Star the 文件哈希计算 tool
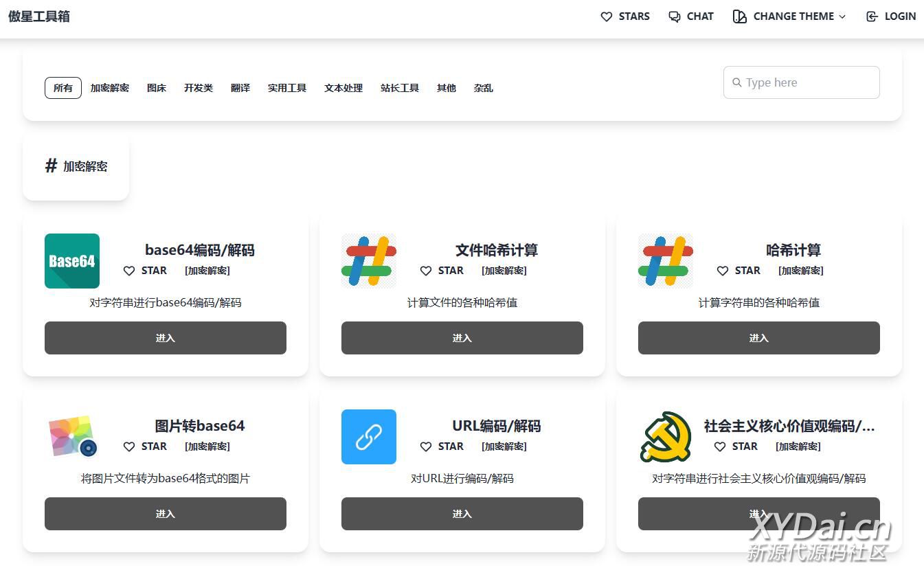This screenshot has width=924, height=566. point(442,271)
